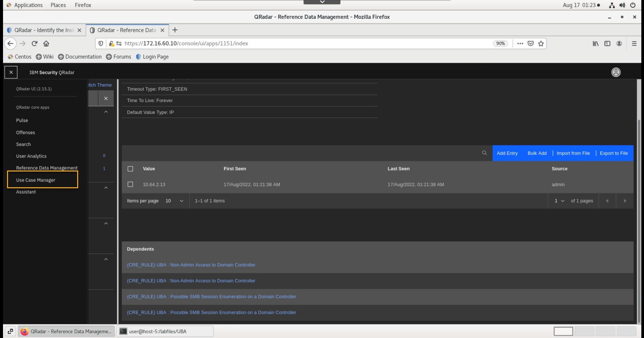Open the Login Page bookmark
644x338 pixels.
tap(152, 57)
